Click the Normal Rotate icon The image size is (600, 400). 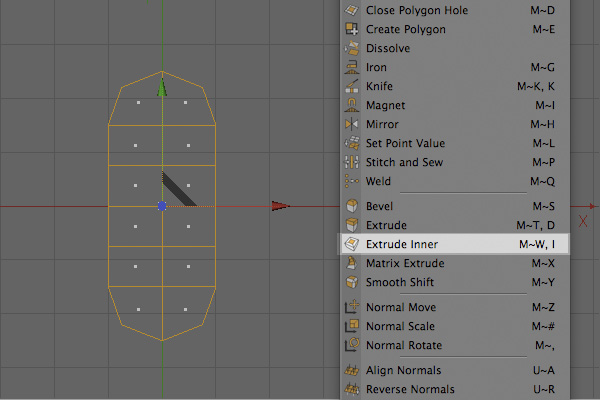point(352,345)
